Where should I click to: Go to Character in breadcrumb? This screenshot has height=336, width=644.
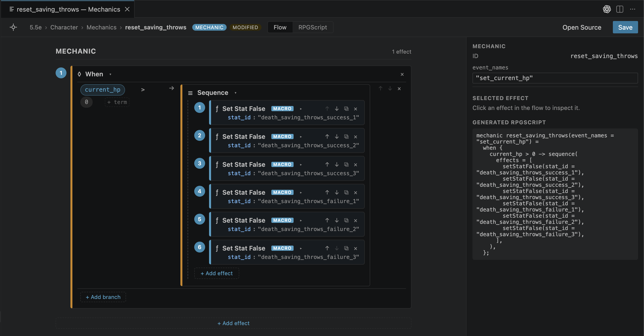click(x=64, y=27)
